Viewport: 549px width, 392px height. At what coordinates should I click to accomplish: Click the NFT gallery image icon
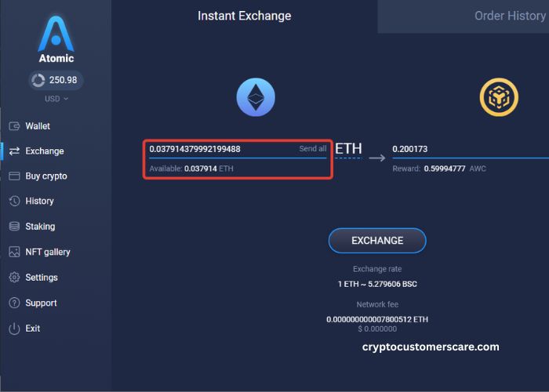(14, 252)
